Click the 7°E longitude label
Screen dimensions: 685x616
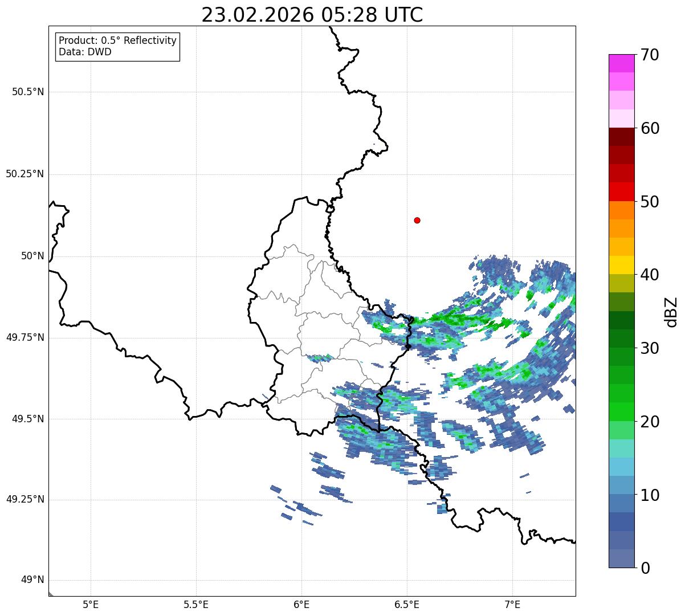[x=512, y=604]
